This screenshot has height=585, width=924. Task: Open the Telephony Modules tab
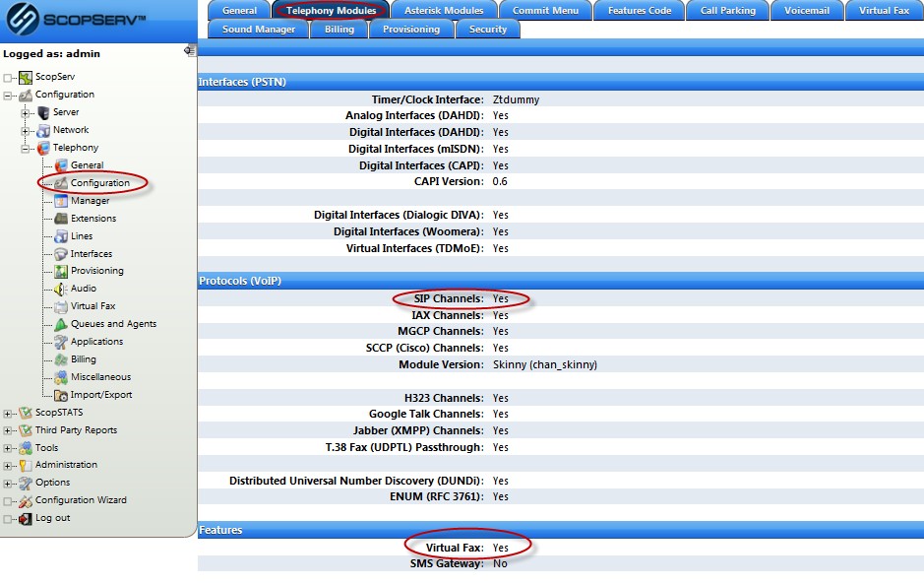[x=331, y=11]
